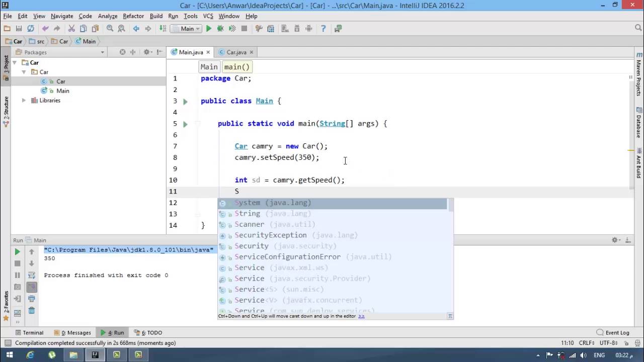Image resolution: width=644 pixels, height=362 pixels.
Task: Save all files with the floppy icon
Action: pyautogui.click(x=19, y=29)
